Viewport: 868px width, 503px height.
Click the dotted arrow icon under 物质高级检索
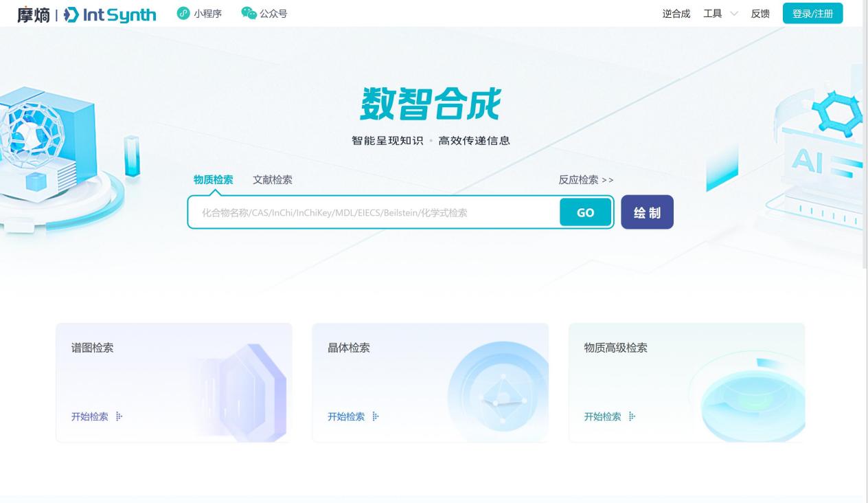click(632, 416)
